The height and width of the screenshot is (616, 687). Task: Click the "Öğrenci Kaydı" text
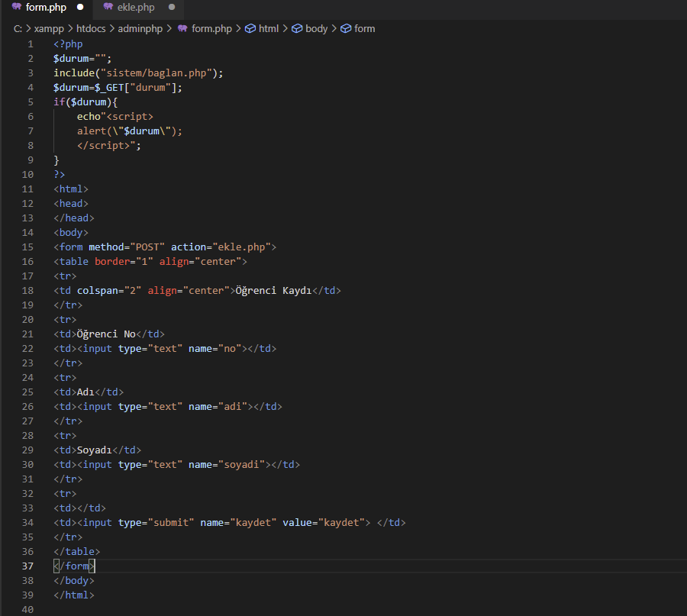click(273, 291)
